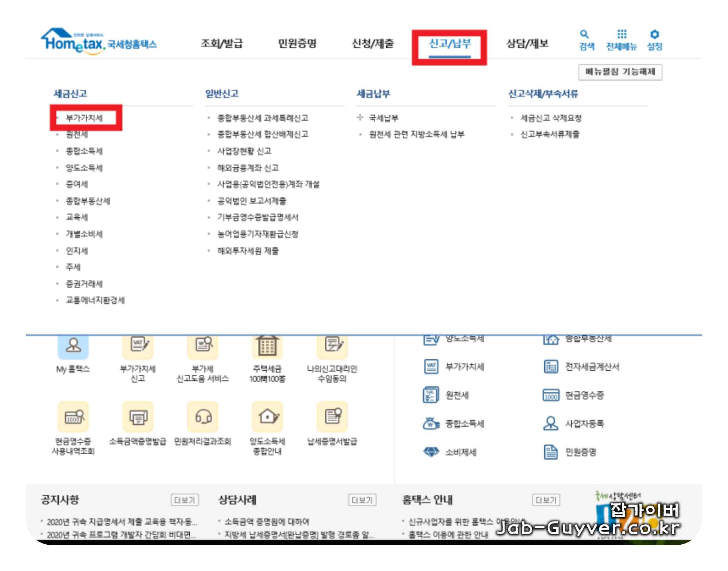Open the 전체메뉴 grid icon
The image size is (728, 571).
coord(622,35)
